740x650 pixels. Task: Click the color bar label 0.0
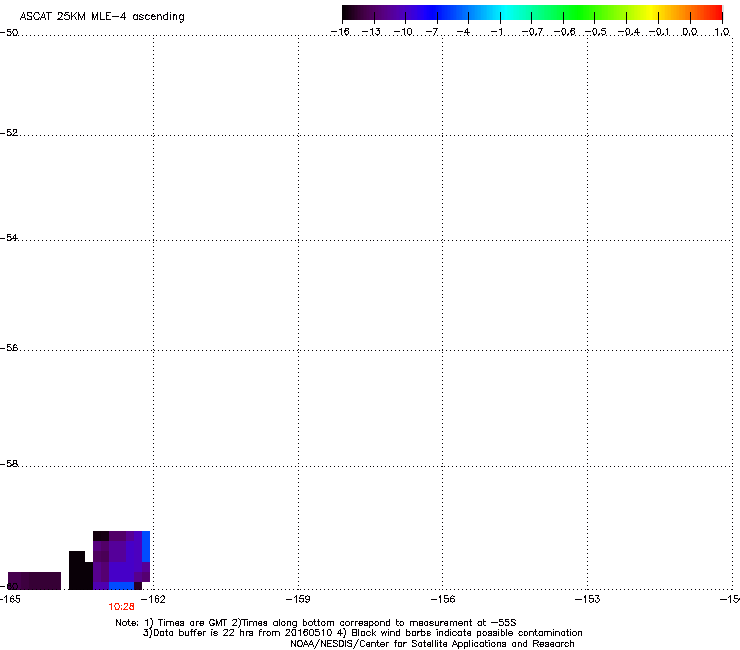(690, 32)
